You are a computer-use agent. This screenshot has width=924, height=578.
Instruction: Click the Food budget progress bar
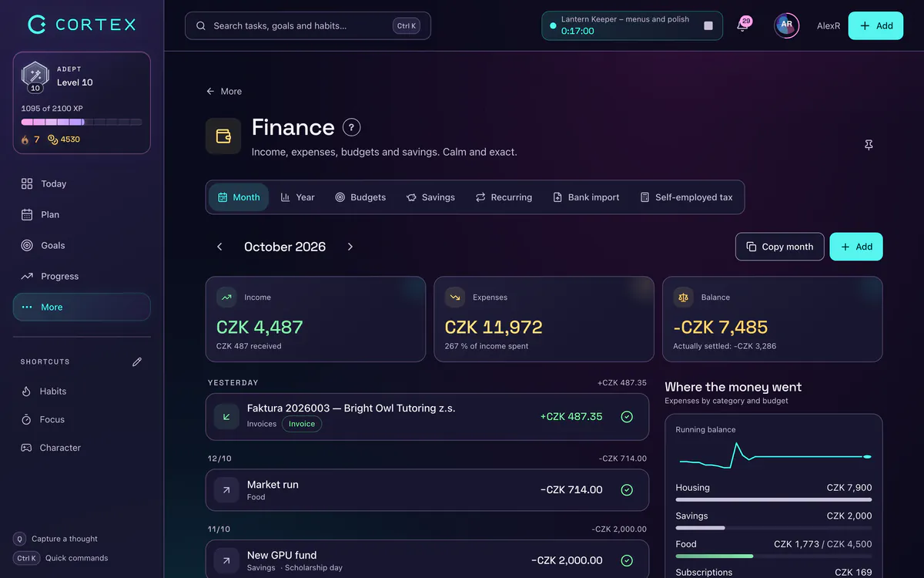(x=774, y=556)
